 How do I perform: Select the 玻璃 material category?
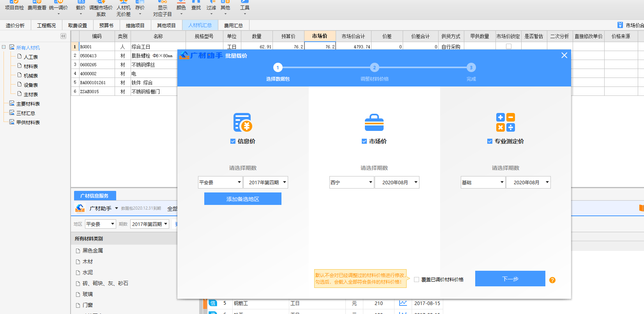[88, 294]
